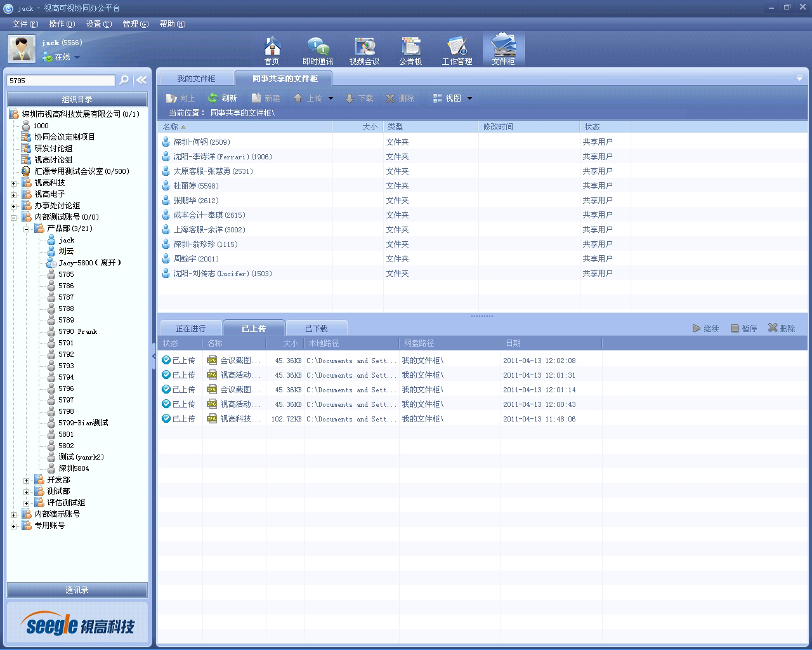Open the 文件(F) menu
812x650 pixels.
tap(25, 23)
